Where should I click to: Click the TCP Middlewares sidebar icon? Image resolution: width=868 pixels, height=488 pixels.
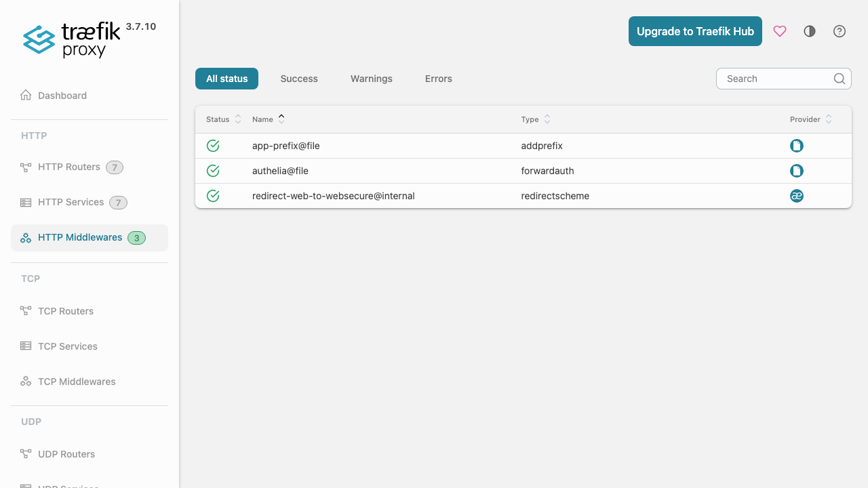coord(26,382)
